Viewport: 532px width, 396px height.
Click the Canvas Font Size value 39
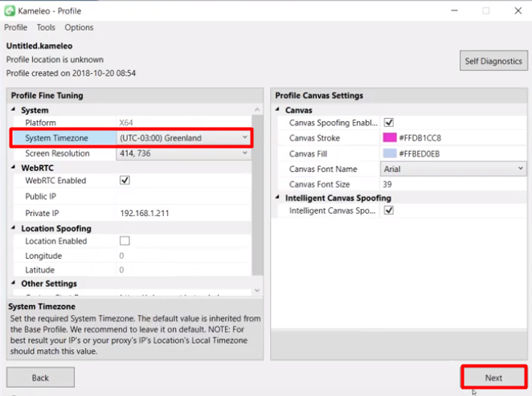[x=387, y=185]
